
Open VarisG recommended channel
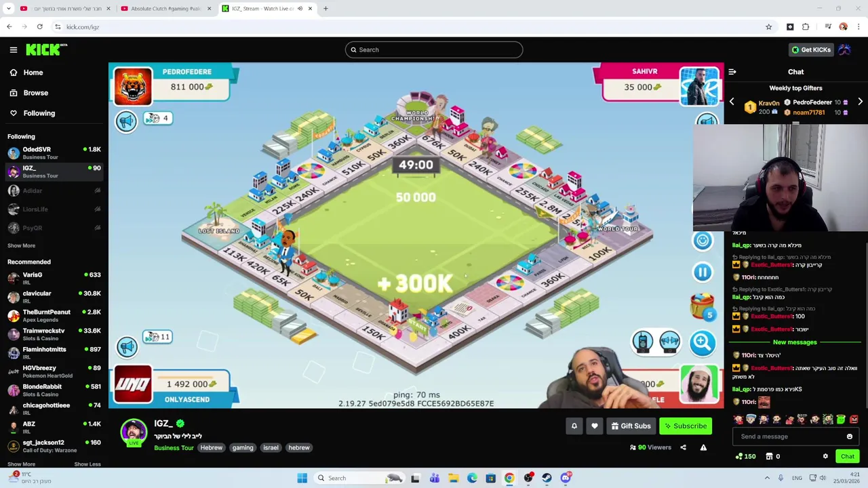point(54,278)
